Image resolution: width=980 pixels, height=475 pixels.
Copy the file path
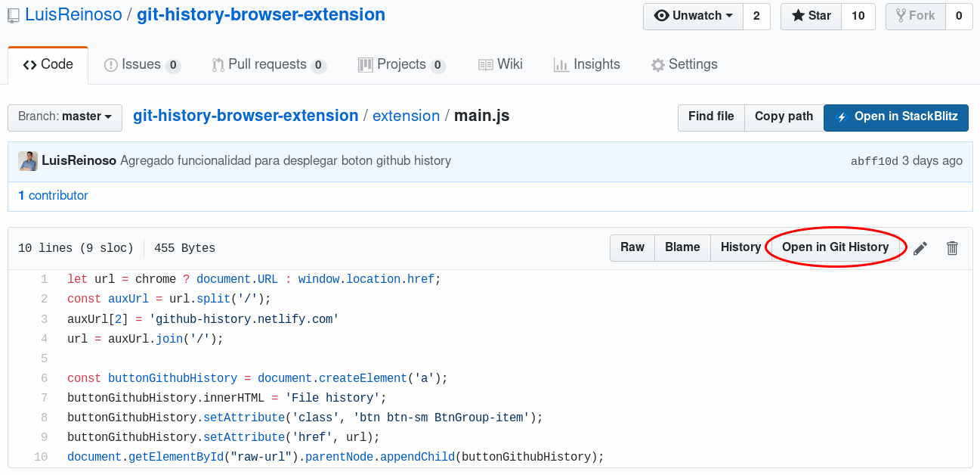(x=784, y=117)
